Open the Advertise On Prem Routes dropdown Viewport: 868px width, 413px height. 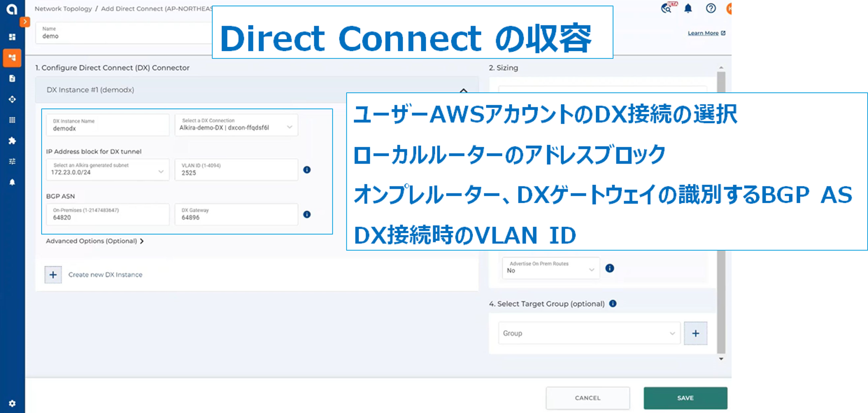coord(551,268)
